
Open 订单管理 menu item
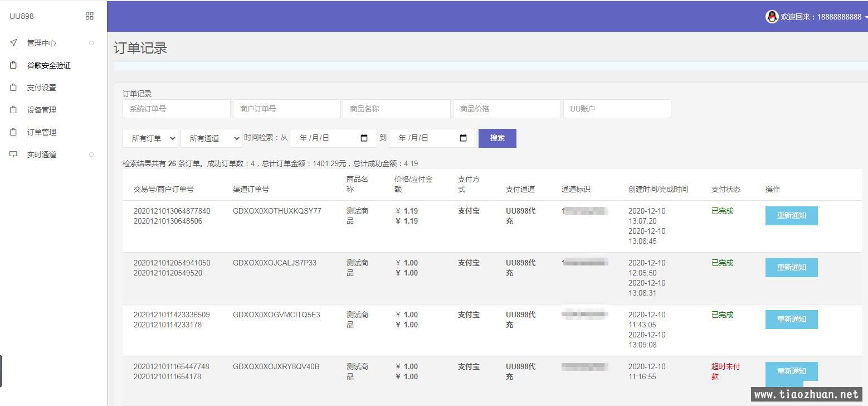(x=42, y=132)
